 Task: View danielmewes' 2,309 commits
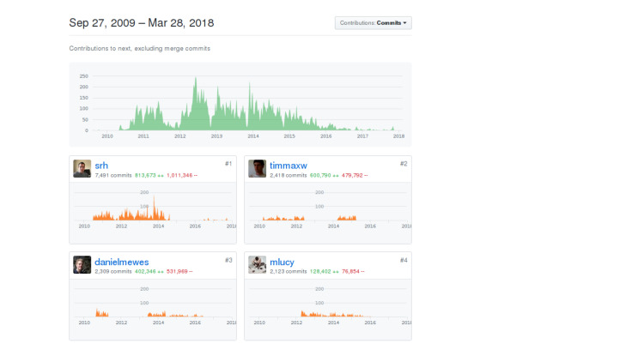coord(113,271)
